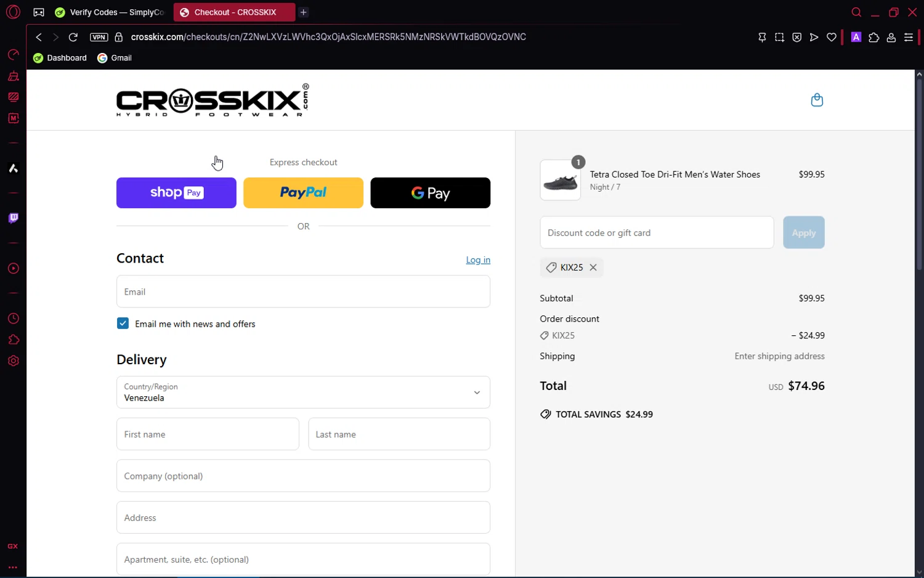Reload the current page
The image size is (924, 578).
pyautogui.click(x=73, y=37)
